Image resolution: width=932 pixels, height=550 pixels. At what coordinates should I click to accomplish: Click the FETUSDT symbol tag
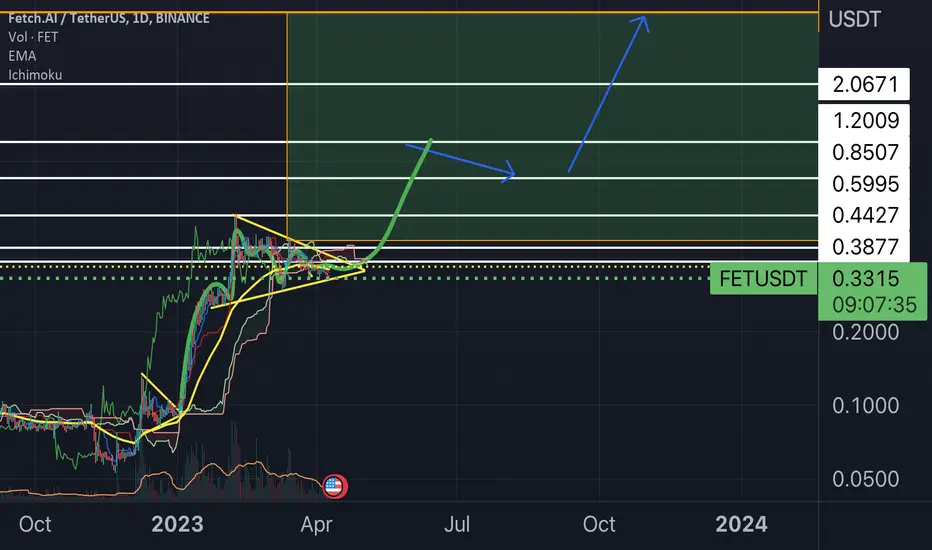tap(763, 278)
